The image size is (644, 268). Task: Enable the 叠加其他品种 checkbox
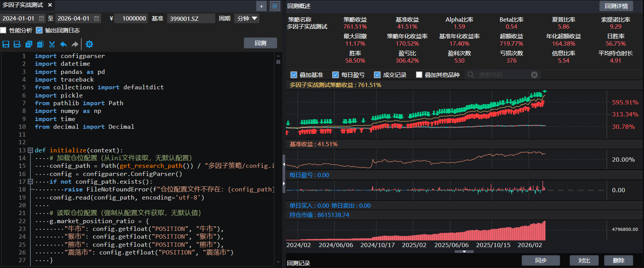click(x=419, y=75)
